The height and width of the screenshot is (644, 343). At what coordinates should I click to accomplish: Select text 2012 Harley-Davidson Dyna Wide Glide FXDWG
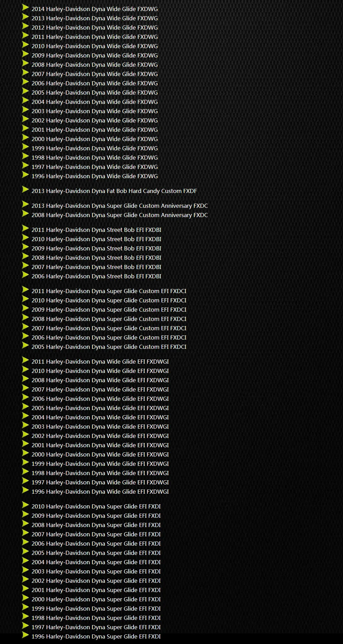(95, 28)
